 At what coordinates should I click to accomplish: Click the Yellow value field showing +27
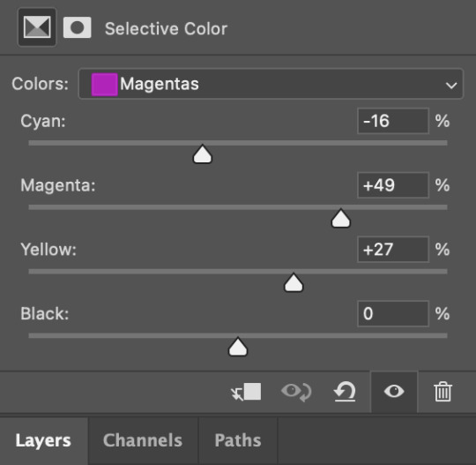[x=393, y=250]
